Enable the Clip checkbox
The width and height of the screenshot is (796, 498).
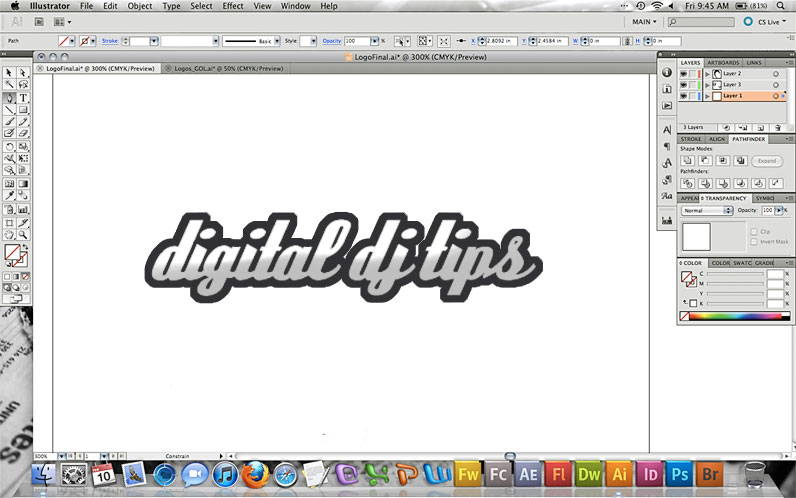pyautogui.click(x=754, y=231)
